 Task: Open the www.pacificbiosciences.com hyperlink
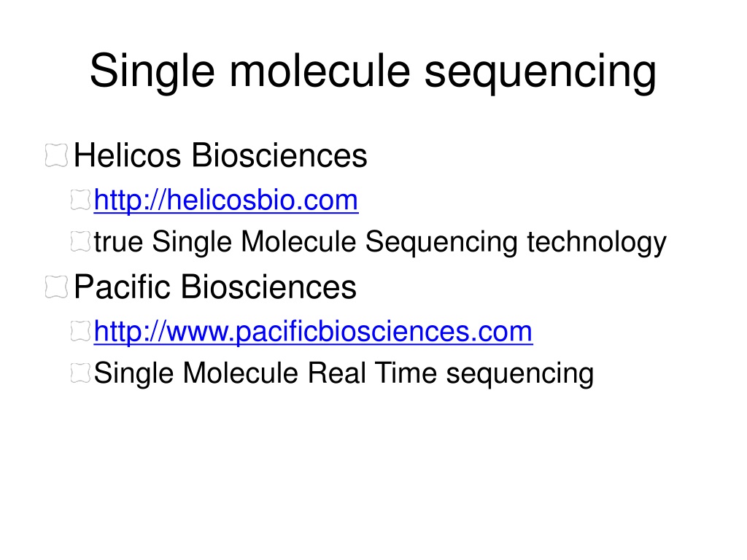pyautogui.click(x=313, y=332)
